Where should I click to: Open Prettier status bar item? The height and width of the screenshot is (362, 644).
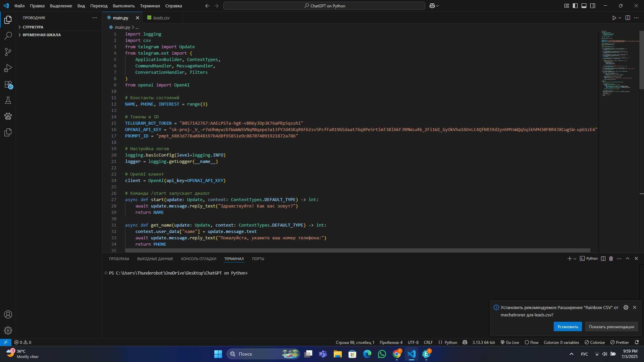[x=620, y=342]
